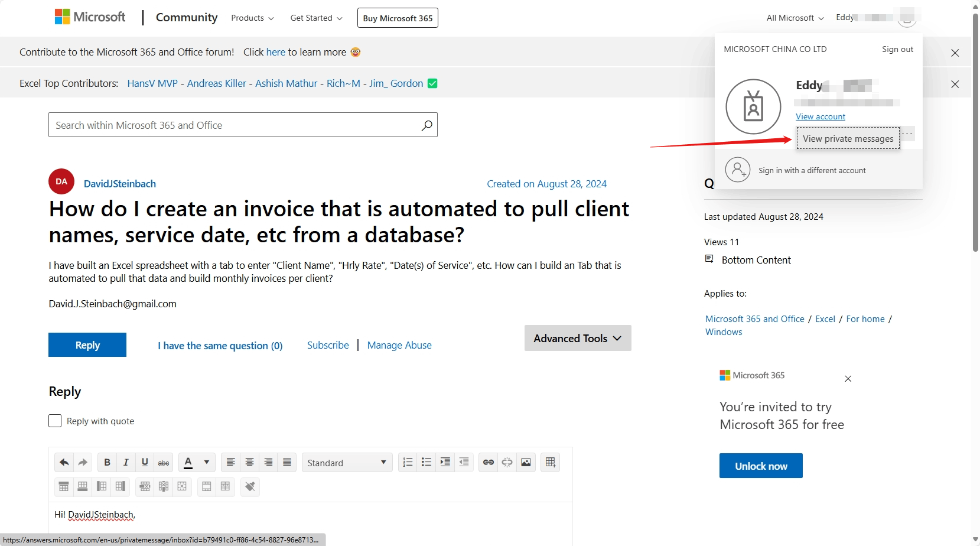
Task: Expand the Products menu
Action: pyautogui.click(x=252, y=18)
